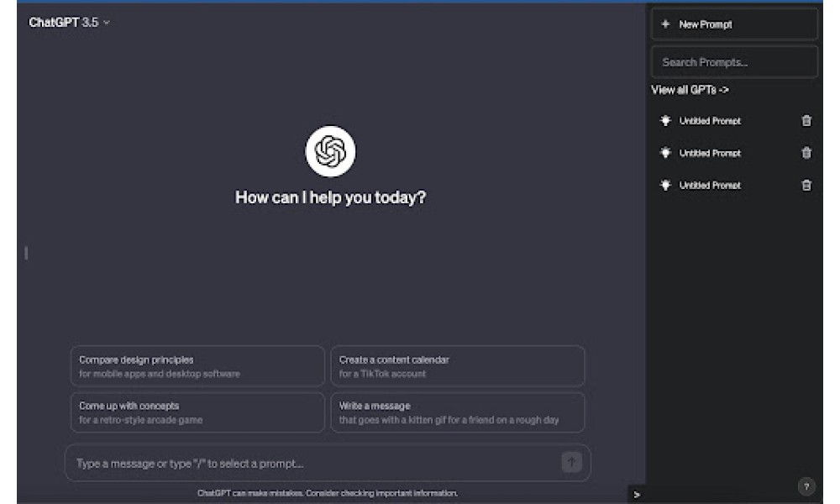The image size is (840, 504).
Task: Open the View all GPTs link
Action: tap(690, 90)
